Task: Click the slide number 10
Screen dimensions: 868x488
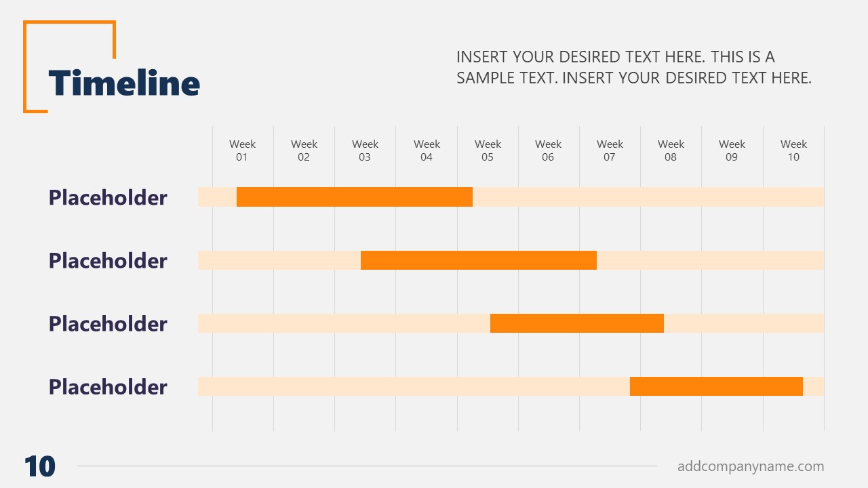Action: click(x=40, y=466)
